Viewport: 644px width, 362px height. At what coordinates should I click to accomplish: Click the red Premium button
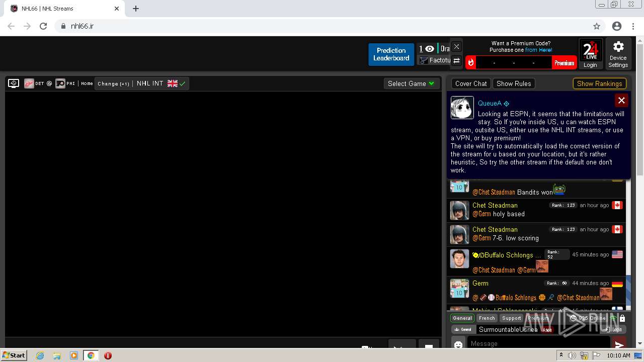pos(564,63)
